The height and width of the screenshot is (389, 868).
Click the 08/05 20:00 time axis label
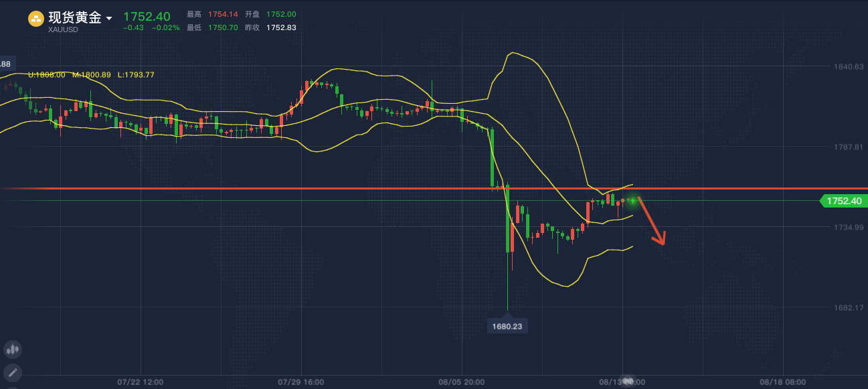tap(462, 382)
